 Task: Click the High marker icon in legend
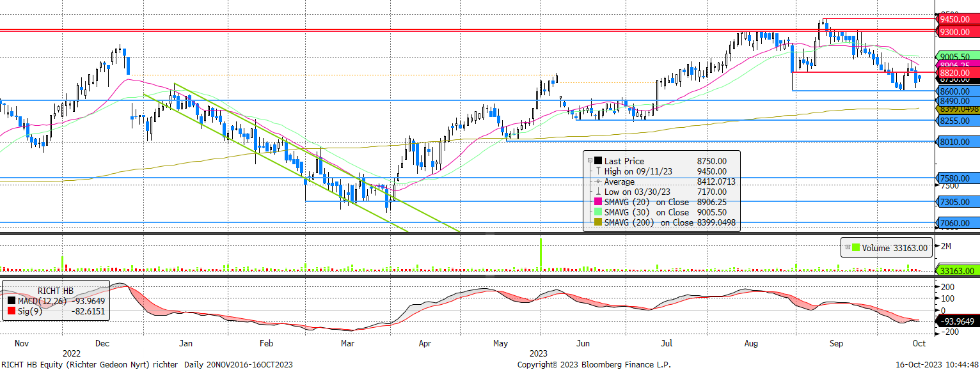tap(597, 171)
